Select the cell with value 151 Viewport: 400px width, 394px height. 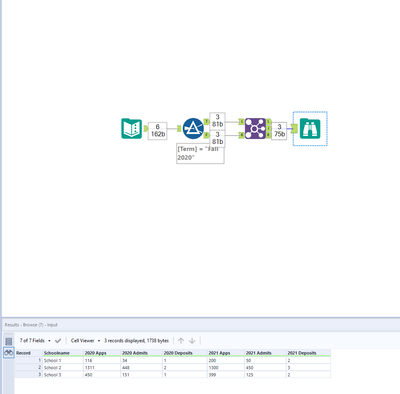coord(141,375)
